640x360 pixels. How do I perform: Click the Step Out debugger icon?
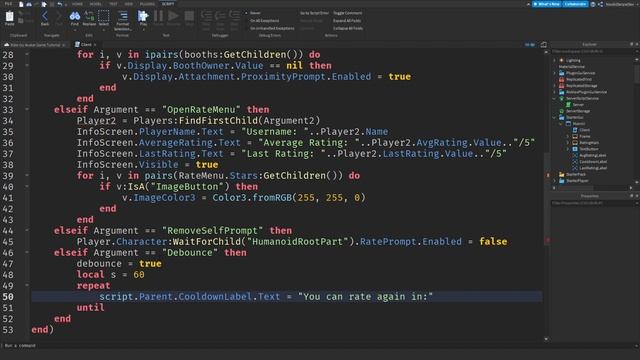click(x=234, y=16)
